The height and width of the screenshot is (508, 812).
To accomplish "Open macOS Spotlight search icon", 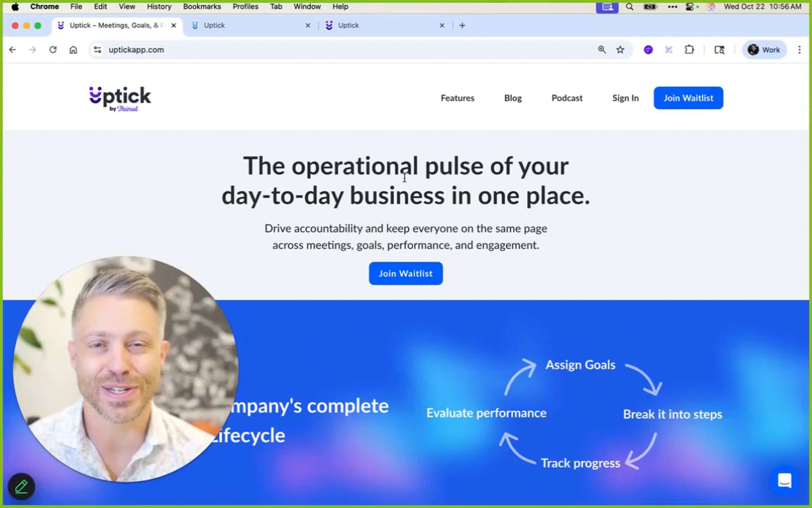I will [629, 7].
